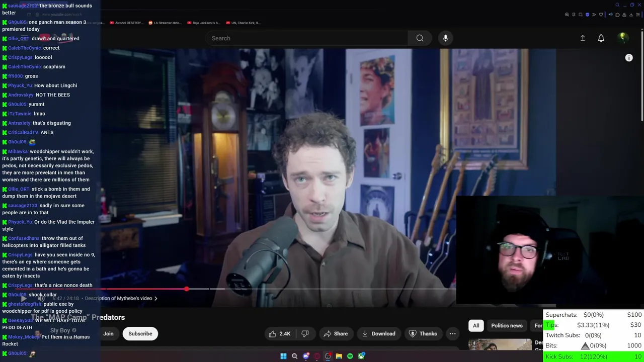Click the YouTube search input field

tap(307, 38)
